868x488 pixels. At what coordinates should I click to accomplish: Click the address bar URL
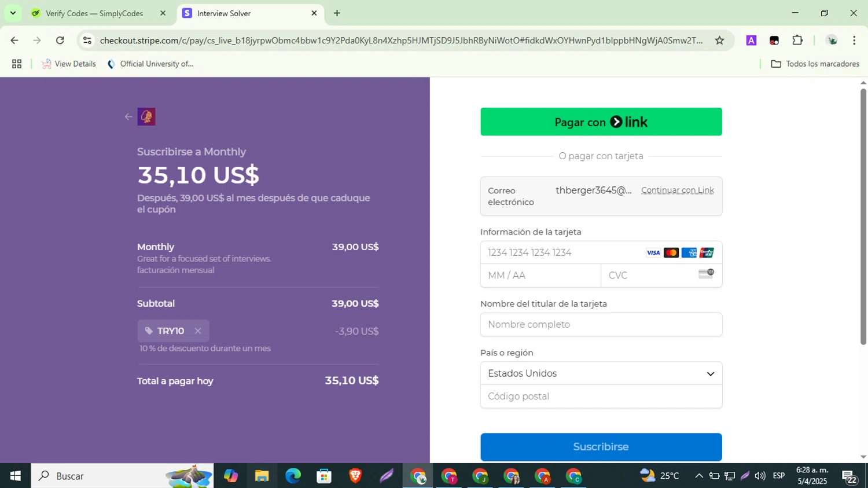pos(401,41)
